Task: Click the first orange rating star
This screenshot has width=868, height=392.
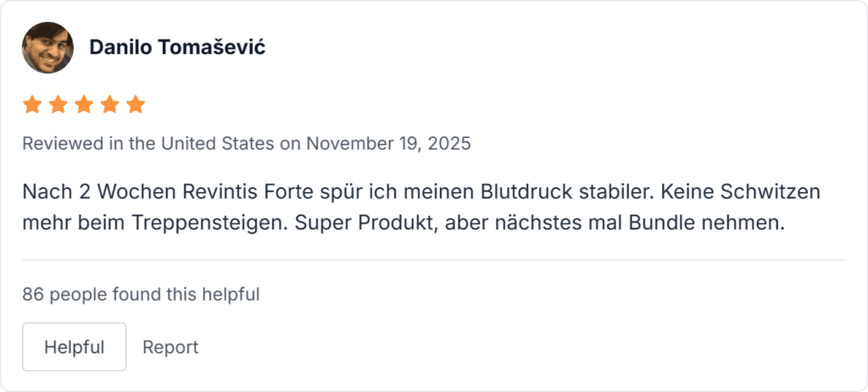Action: 32,105
